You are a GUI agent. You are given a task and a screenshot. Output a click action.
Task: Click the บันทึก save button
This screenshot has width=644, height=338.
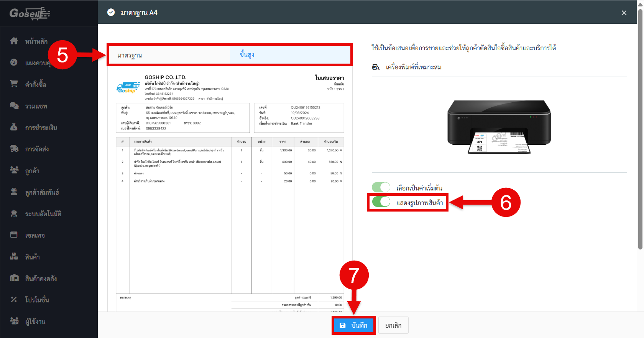pyautogui.click(x=353, y=325)
